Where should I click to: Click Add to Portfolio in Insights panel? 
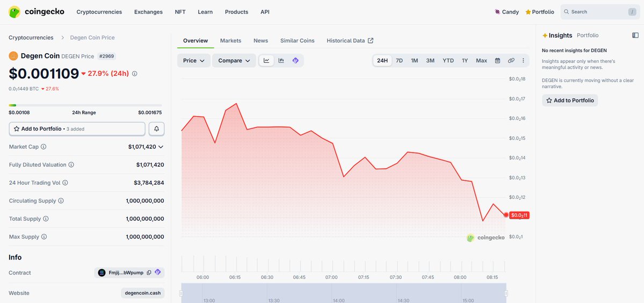tap(570, 100)
